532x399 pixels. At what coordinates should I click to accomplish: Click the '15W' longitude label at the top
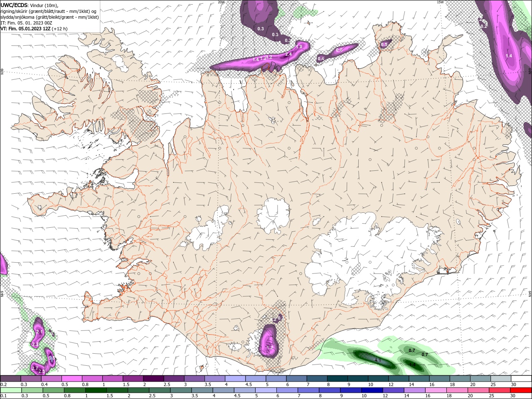click(440, 2)
